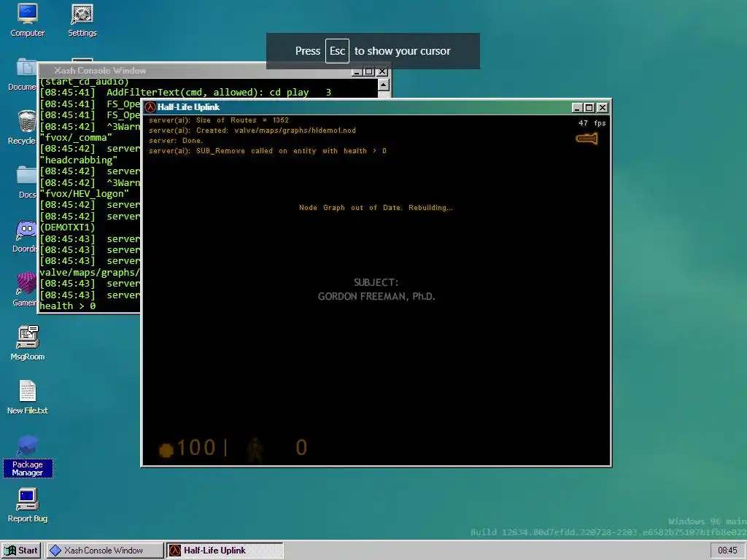This screenshot has height=560, width=747.
Task: Close the Half-Life Uplink window
Action: pyautogui.click(x=602, y=108)
